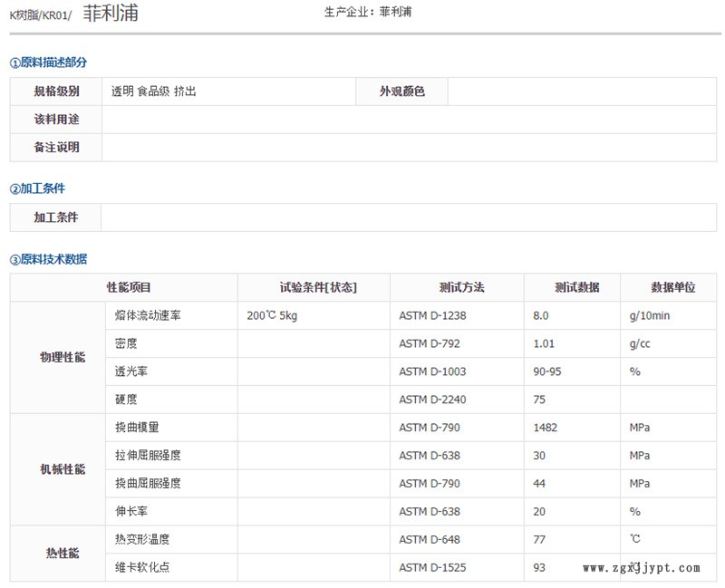The image size is (725, 588).
Task: Select the 外观颜色 header cell
Action: 402,91
